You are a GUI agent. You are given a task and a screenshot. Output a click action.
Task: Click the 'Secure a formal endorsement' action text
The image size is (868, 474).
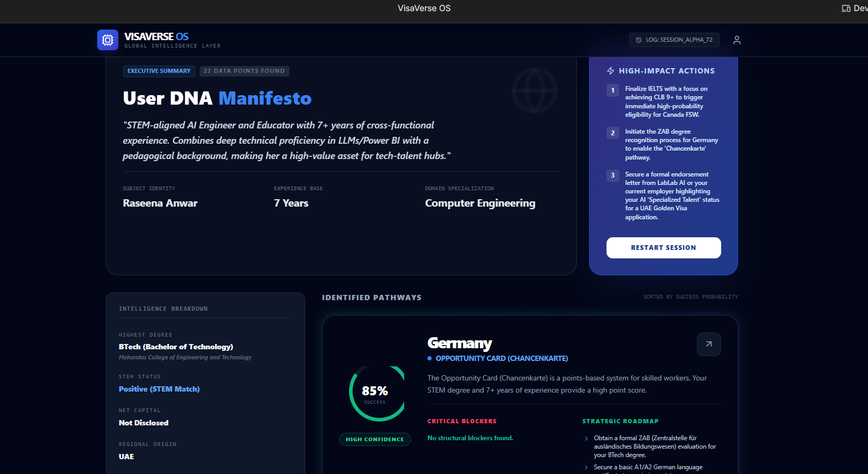[672, 196]
